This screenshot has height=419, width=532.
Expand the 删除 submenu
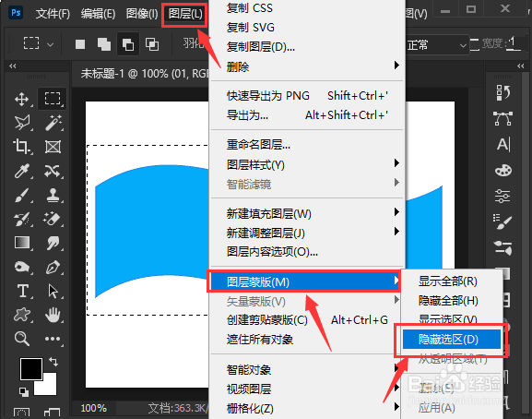pos(396,66)
